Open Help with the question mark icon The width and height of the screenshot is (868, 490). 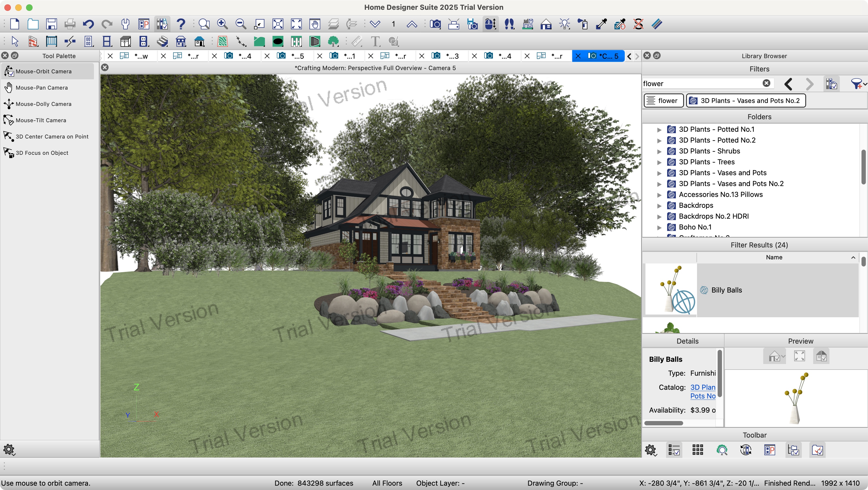(180, 24)
